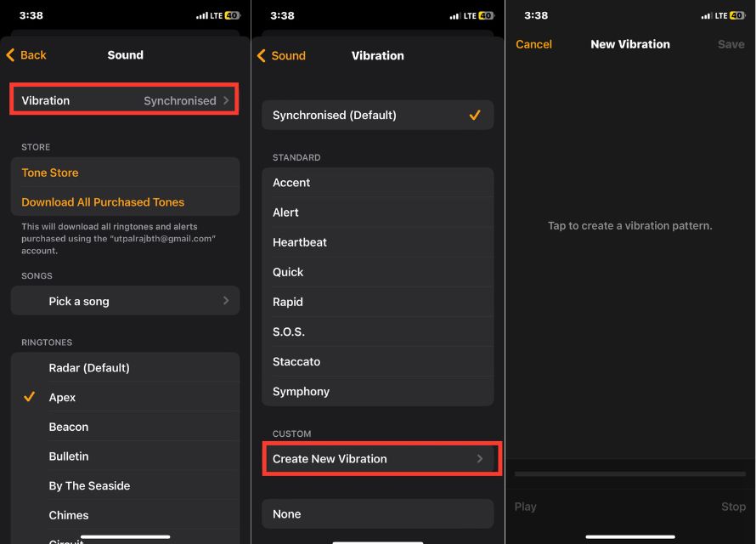Select the Staccato vibration
Screen dimensions: 756x544
point(296,361)
